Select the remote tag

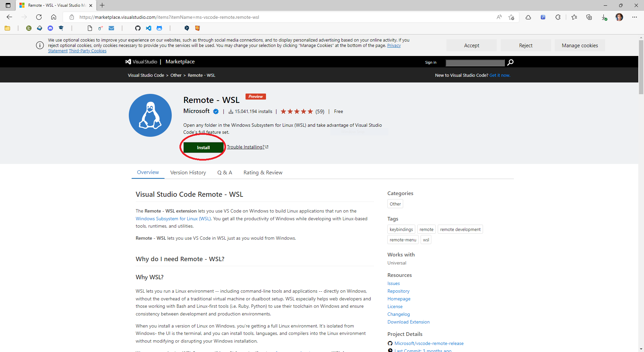click(x=426, y=229)
